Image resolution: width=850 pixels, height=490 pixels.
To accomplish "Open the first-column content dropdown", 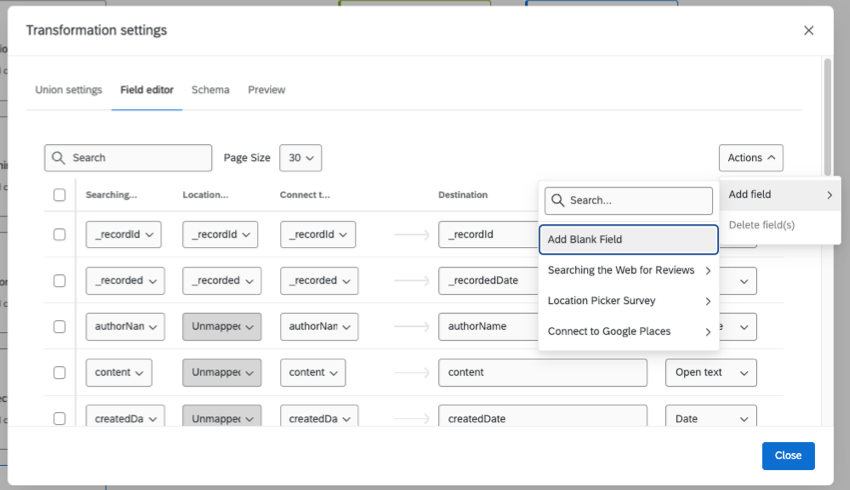I will click(x=119, y=372).
